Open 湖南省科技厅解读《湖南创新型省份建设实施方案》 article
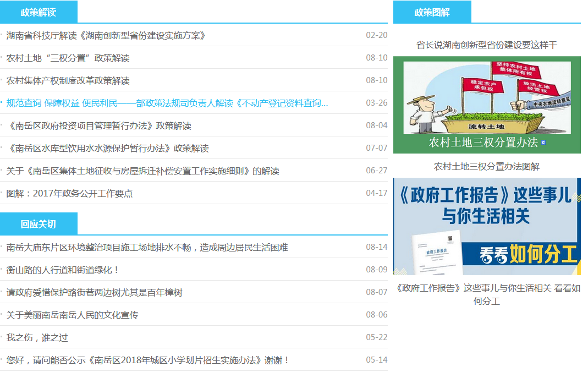Viewport: 588px width, 372px height. (x=106, y=36)
